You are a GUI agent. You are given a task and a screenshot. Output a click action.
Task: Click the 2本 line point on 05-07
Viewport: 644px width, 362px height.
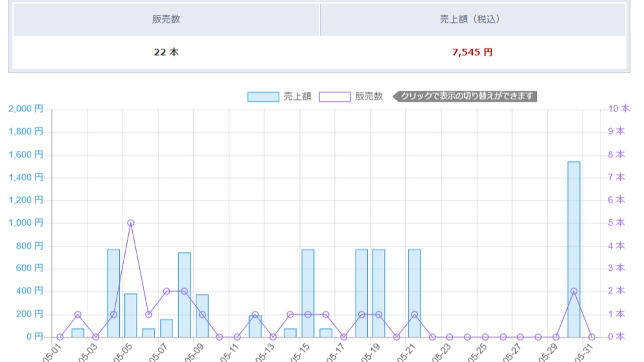click(x=167, y=291)
